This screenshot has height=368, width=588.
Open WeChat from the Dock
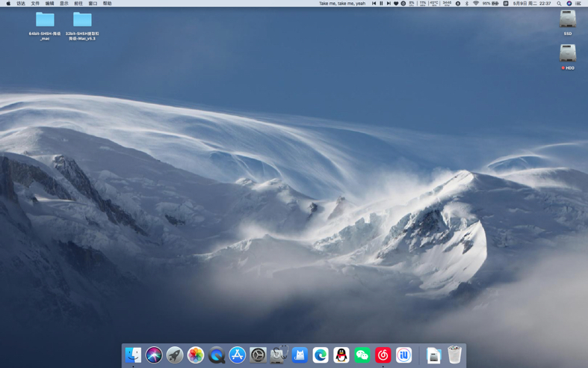coord(362,355)
